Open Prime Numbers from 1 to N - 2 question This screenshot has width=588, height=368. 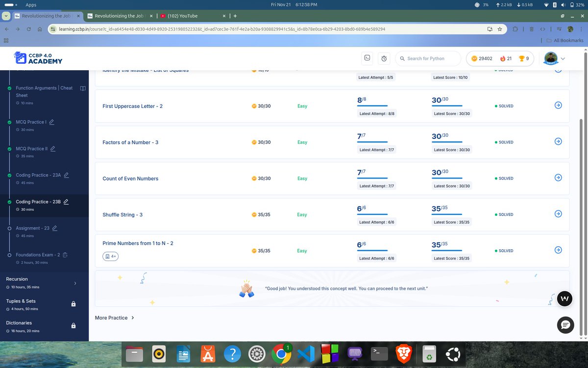click(x=138, y=243)
